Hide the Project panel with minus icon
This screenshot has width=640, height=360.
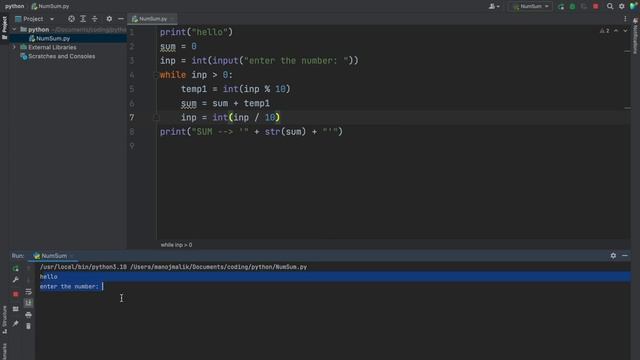coord(121,19)
